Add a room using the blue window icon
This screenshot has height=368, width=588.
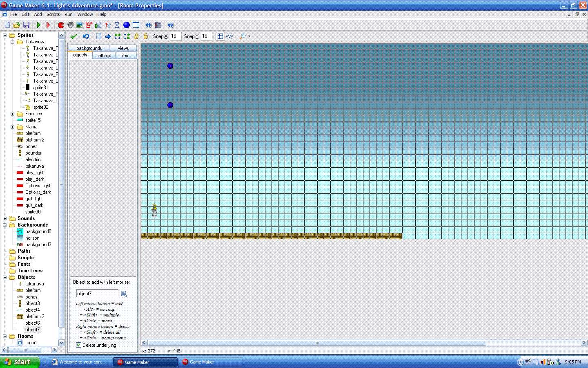tap(136, 25)
